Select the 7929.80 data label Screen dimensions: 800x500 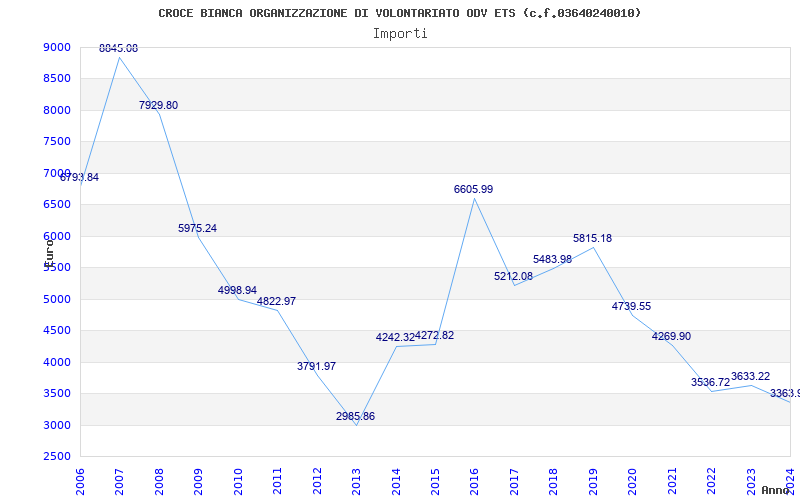(x=159, y=105)
